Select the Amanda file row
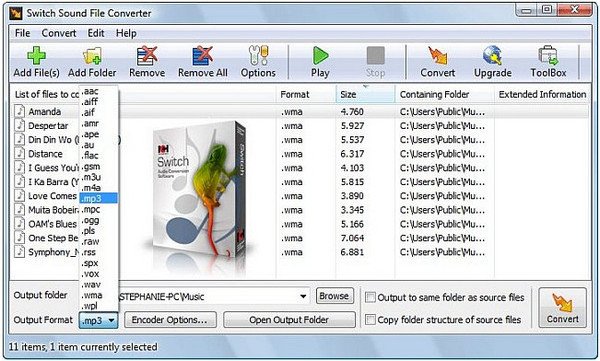The image size is (600, 361). pyautogui.click(x=302, y=111)
